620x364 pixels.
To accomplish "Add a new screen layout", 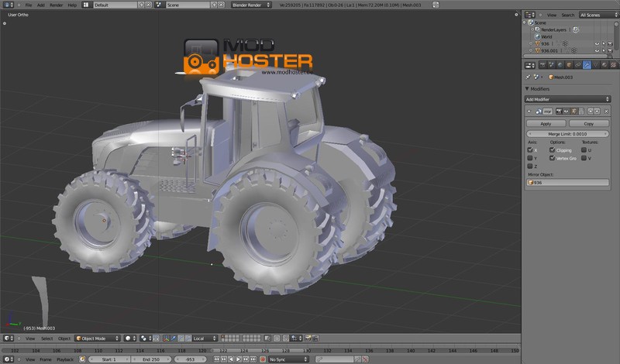I will 142,5.
